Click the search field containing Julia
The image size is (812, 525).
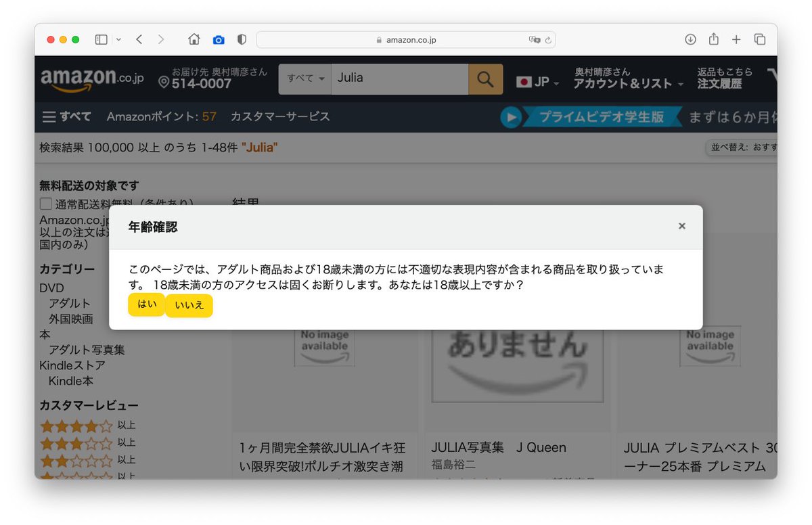coord(400,78)
